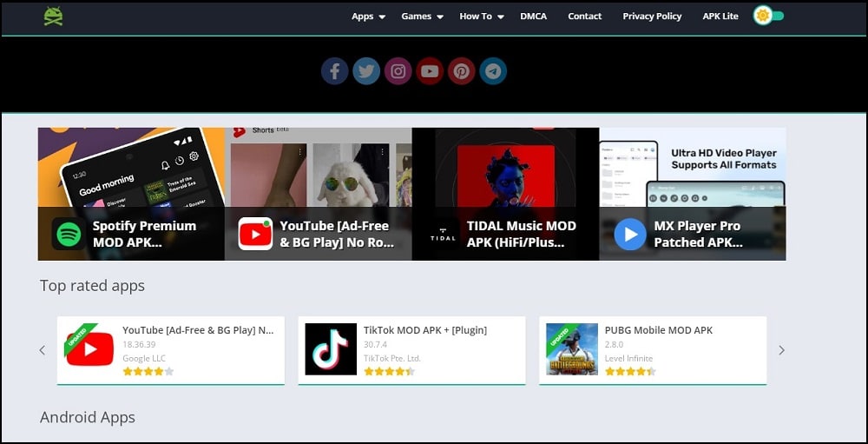Click the PUBG Mobile card star rating
The image size is (868, 444).
(x=630, y=371)
